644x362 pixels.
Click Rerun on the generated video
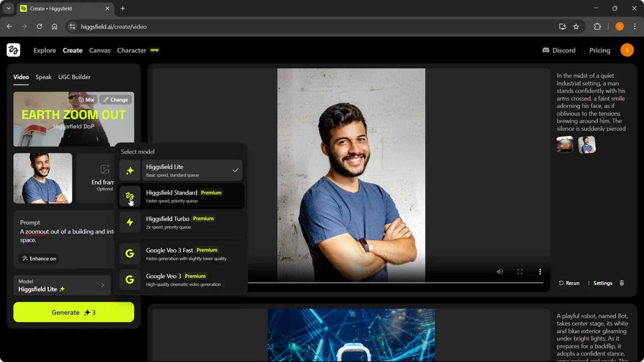569,283
